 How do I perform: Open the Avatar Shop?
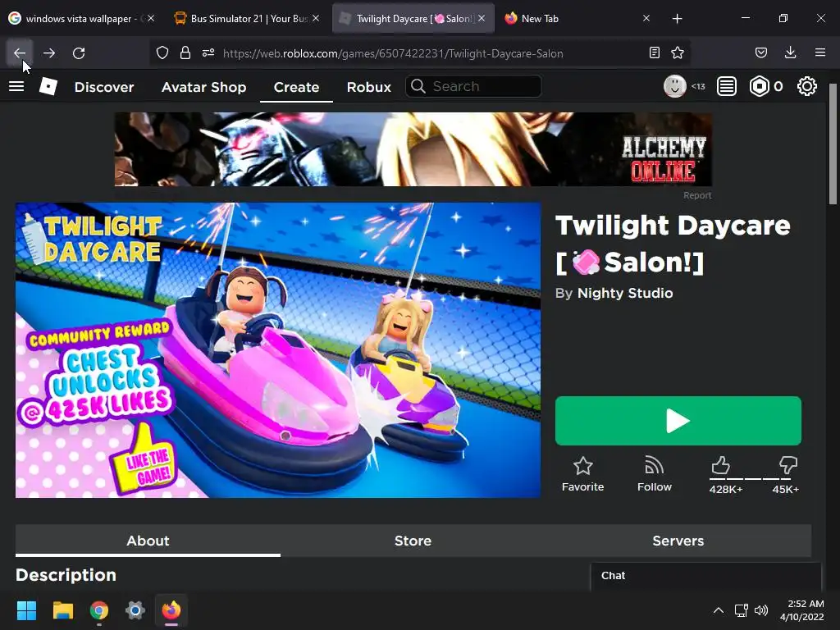click(x=203, y=87)
